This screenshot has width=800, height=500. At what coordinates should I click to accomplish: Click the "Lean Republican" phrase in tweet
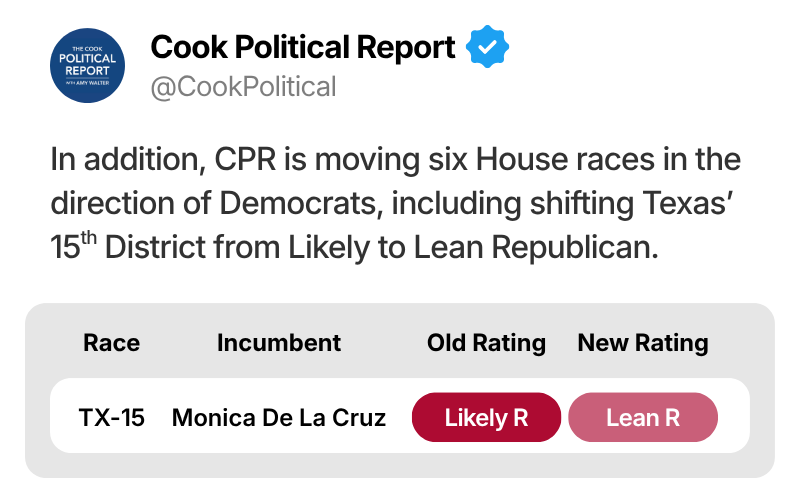coord(536,247)
